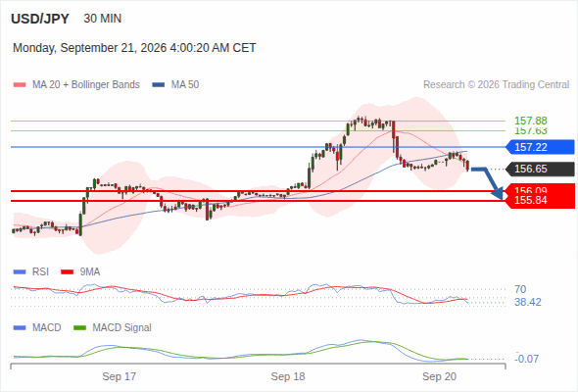The image size is (578, 392).
Task: Click the RSI value 38.42
Action: (528, 303)
